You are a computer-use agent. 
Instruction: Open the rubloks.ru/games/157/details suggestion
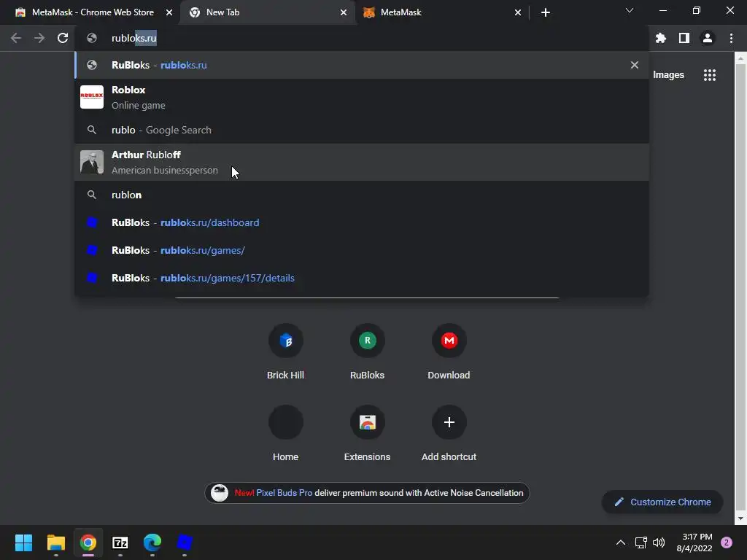pos(362,278)
